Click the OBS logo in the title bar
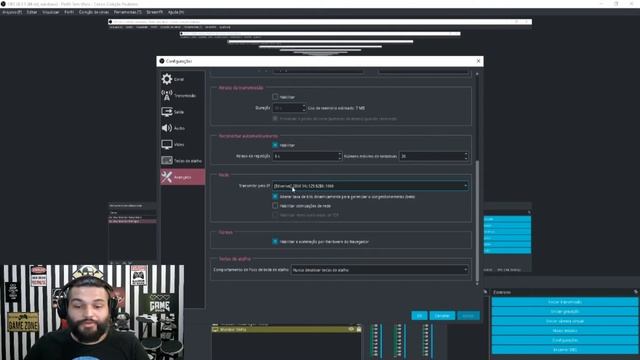 pyautogui.click(x=3, y=4)
